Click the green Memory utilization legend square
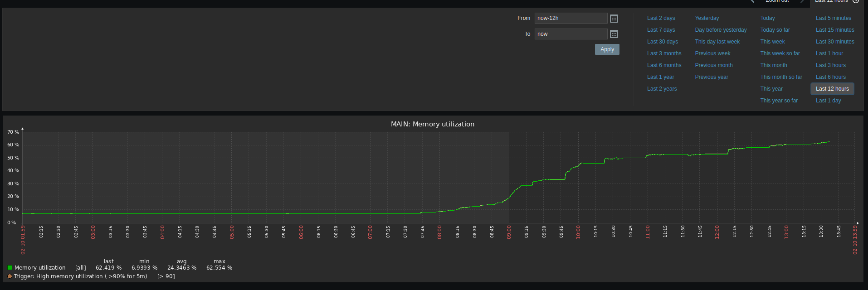Image resolution: width=868 pixels, height=290 pixels. click(x=10, y=268)
